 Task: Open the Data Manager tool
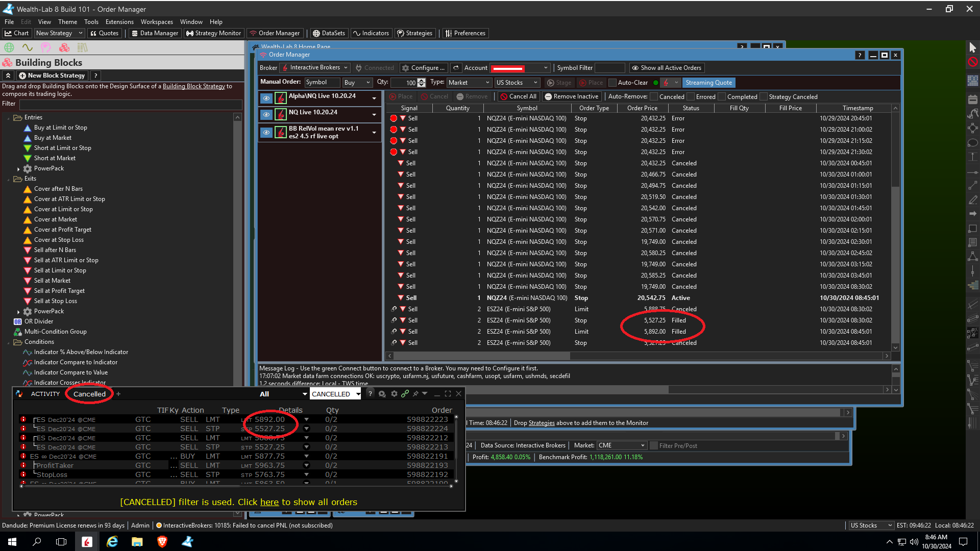tap(155, 33)
